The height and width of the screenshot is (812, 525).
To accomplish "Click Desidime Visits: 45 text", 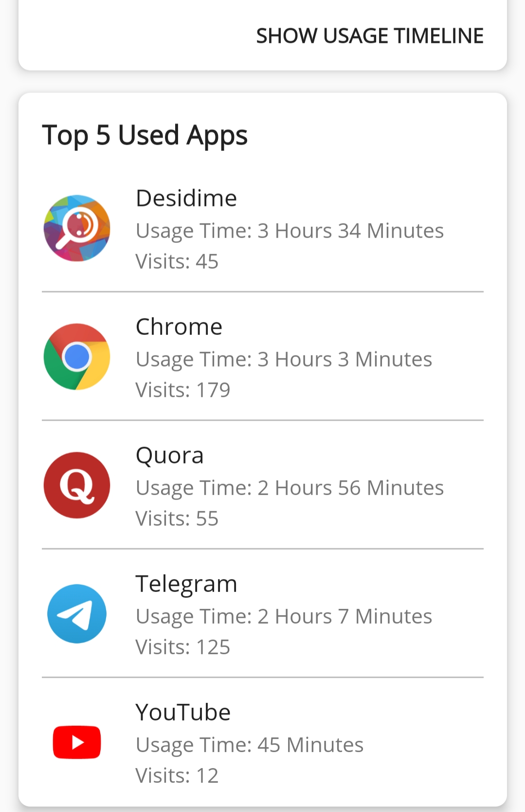I will (x=177, y=261).
